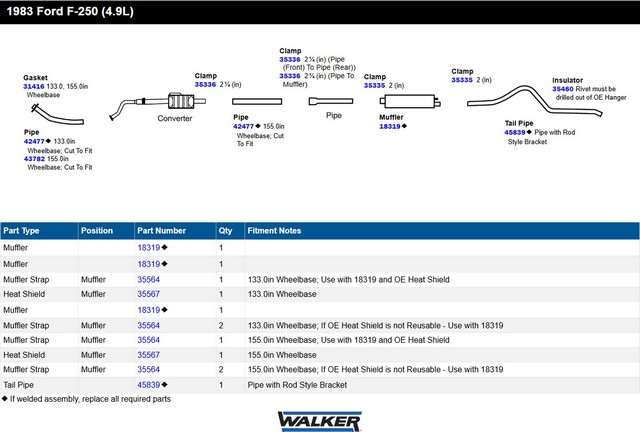Click the flared short pipe drawing in diagram
The width and height of the screenshot is (640, 432).
pos(331,101)
